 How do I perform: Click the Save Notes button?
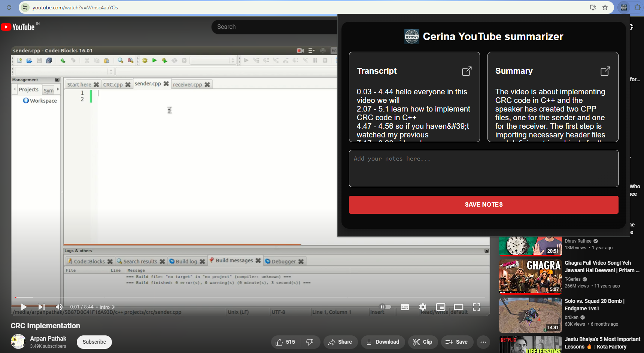coord(483,205)
